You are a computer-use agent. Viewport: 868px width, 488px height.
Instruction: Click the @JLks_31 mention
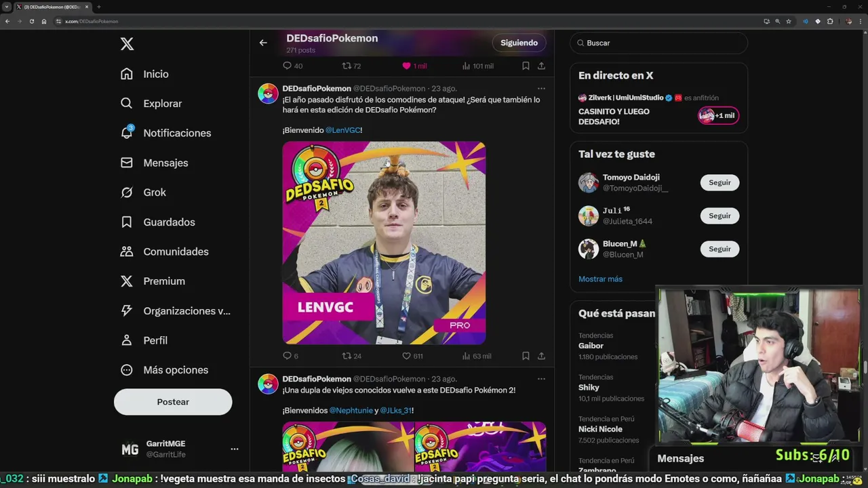point(395,411)
